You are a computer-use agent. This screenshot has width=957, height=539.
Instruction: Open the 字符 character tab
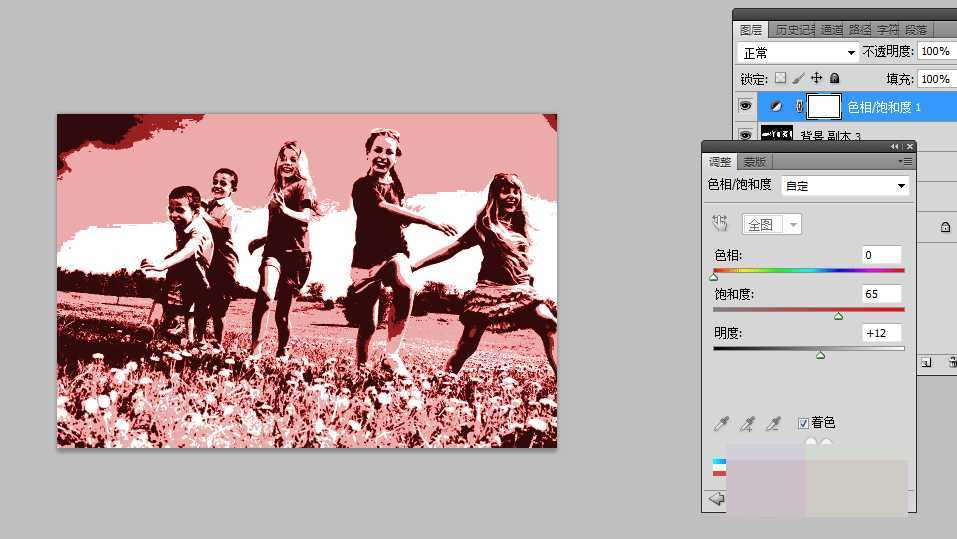pyautogui.click(x=887, y=30)
